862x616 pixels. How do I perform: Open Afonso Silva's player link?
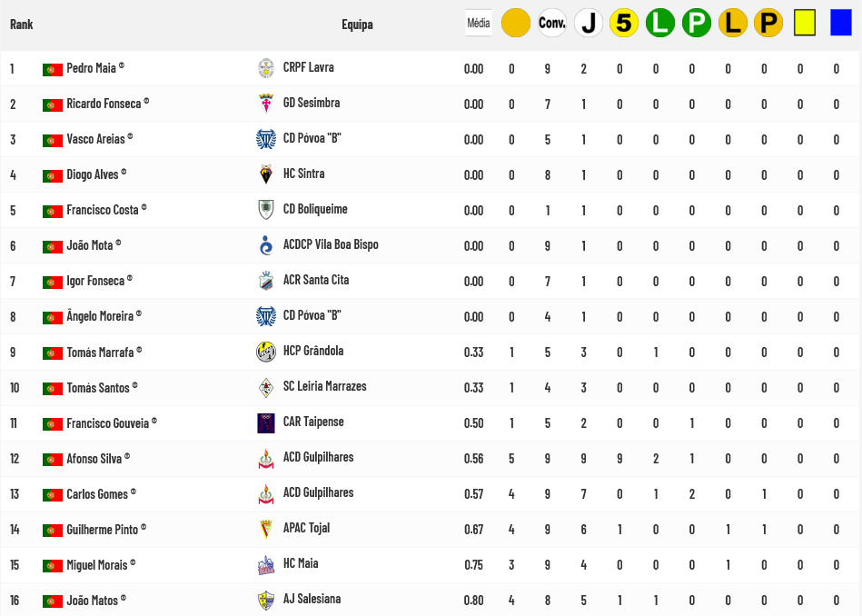coord(94,459)
